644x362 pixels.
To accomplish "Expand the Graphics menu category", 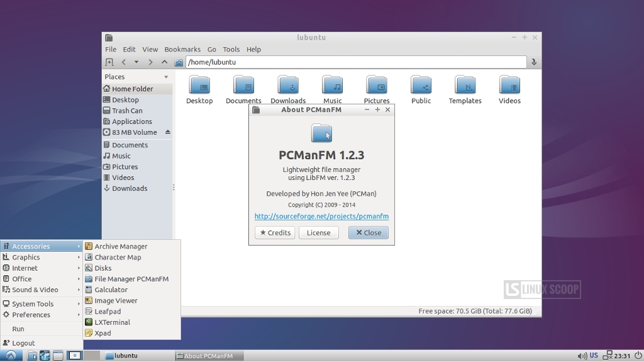I will click(42, 257).
